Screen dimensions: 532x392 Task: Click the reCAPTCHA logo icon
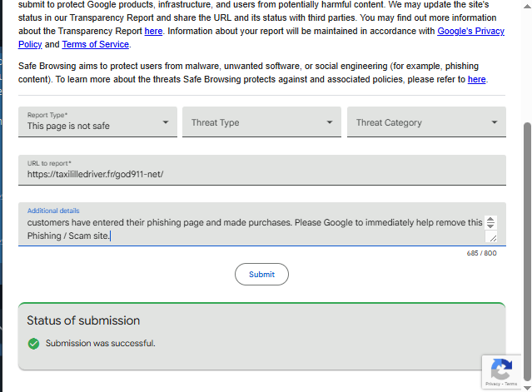click(501, 370)
